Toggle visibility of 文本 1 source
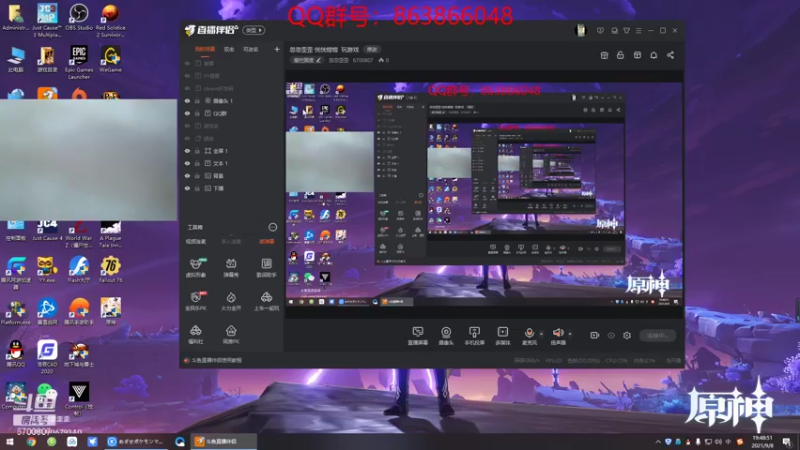 click(187, 163)
